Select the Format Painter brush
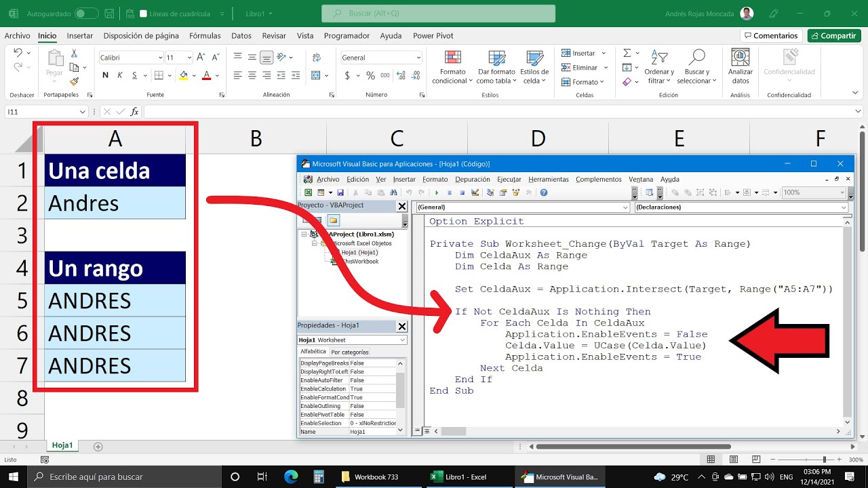This screenshot has height=488, width=868. pos(74,81)
